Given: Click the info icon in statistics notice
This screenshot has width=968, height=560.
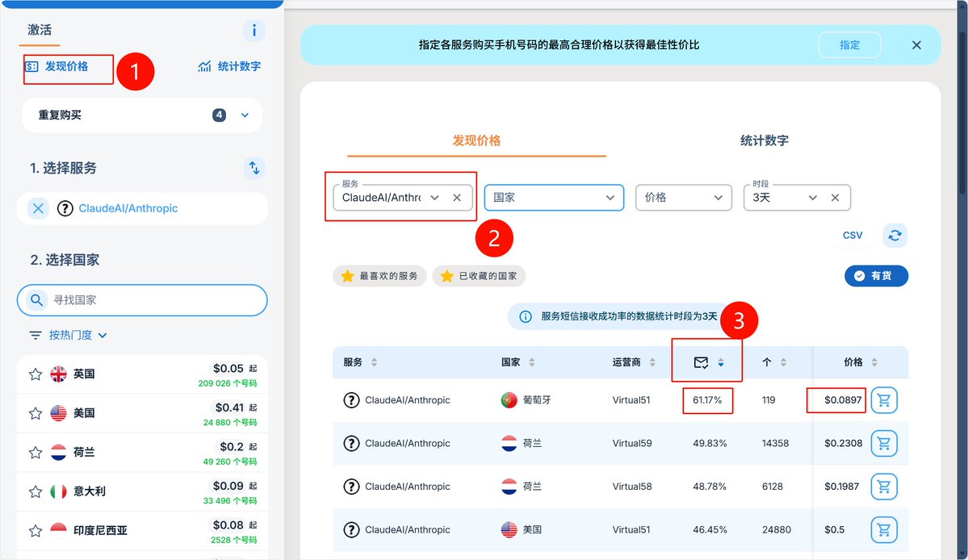Looking at the screenshot, I should tap(526, 317).
